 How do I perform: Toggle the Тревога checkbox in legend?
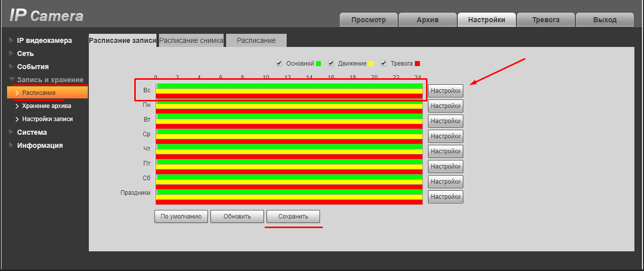point(384,64)
